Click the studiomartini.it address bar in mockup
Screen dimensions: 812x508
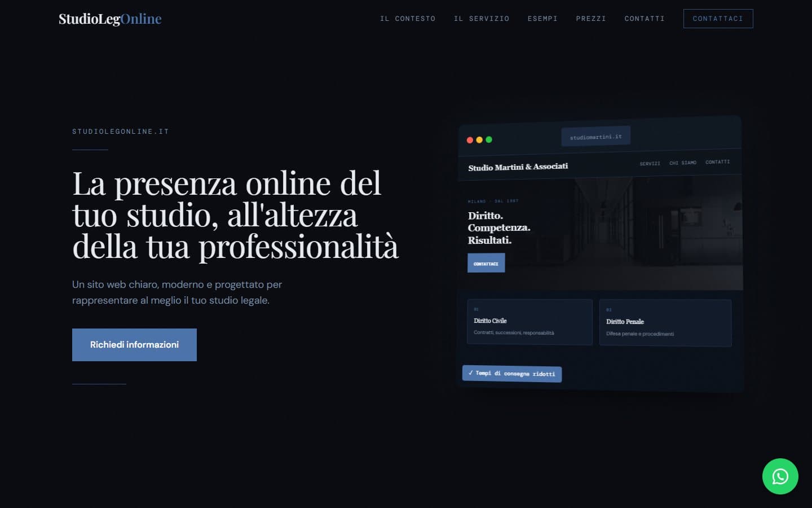pos(595,136)
